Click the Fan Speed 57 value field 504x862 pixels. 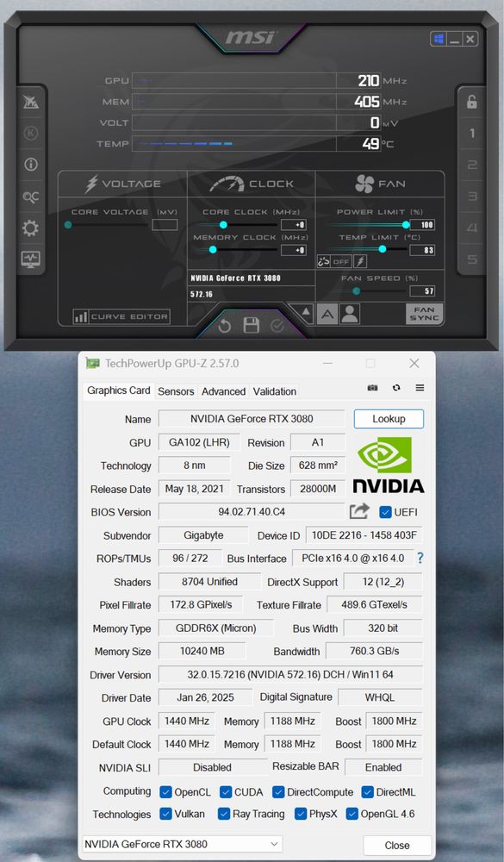[x=423, y=290]
